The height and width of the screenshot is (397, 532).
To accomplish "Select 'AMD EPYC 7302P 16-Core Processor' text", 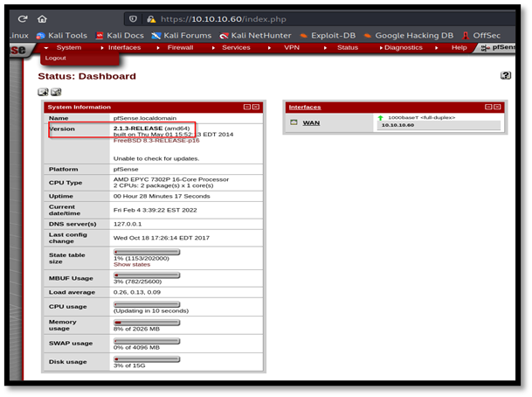I will 171,179.
